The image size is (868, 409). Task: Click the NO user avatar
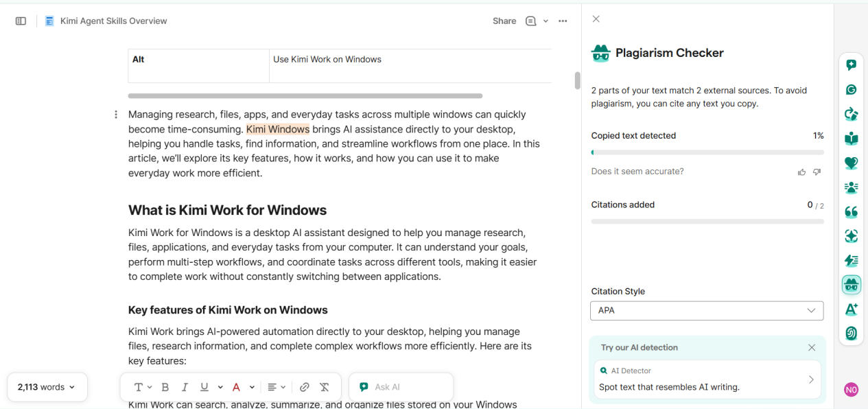click(851, 390)
